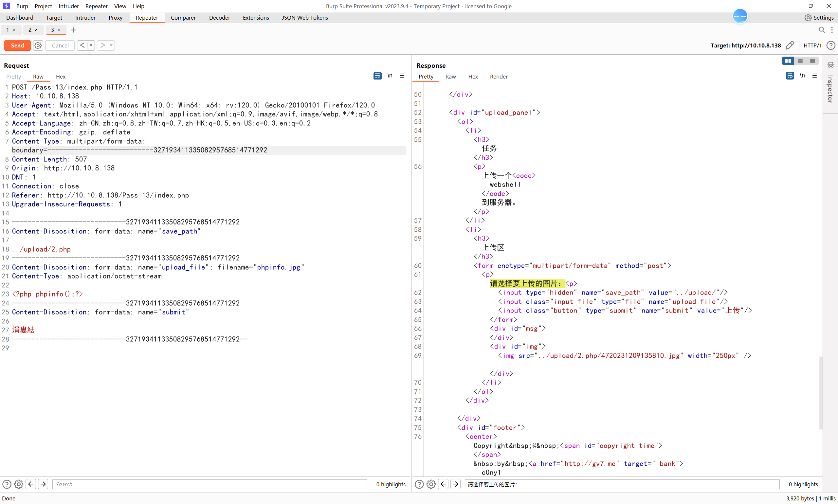The image size is (838, 504).
Task: Go to previous request in history
Action: 82,45
